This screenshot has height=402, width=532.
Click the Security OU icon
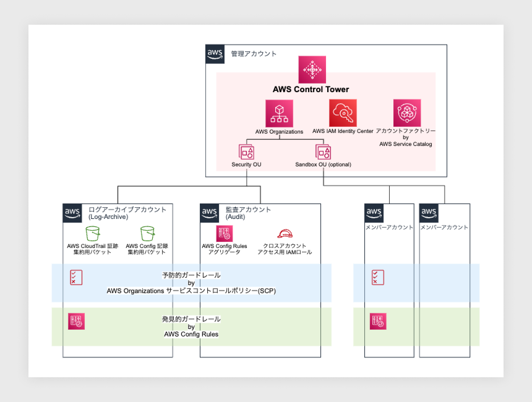click(246, 152)
